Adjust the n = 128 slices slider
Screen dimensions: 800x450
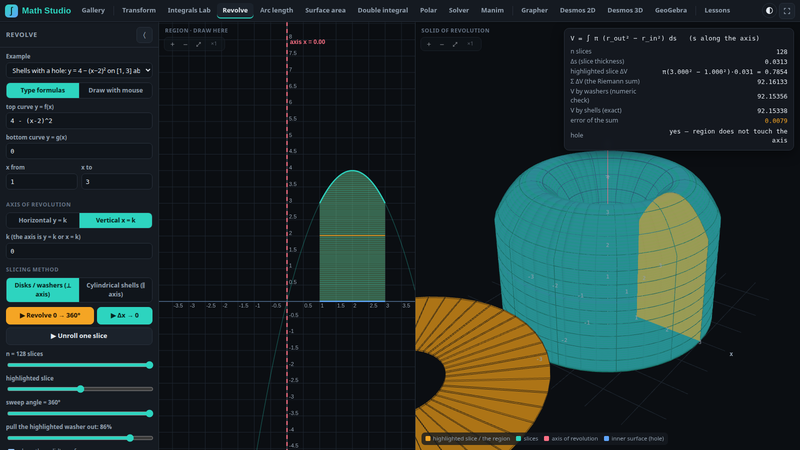pos(79,365)
